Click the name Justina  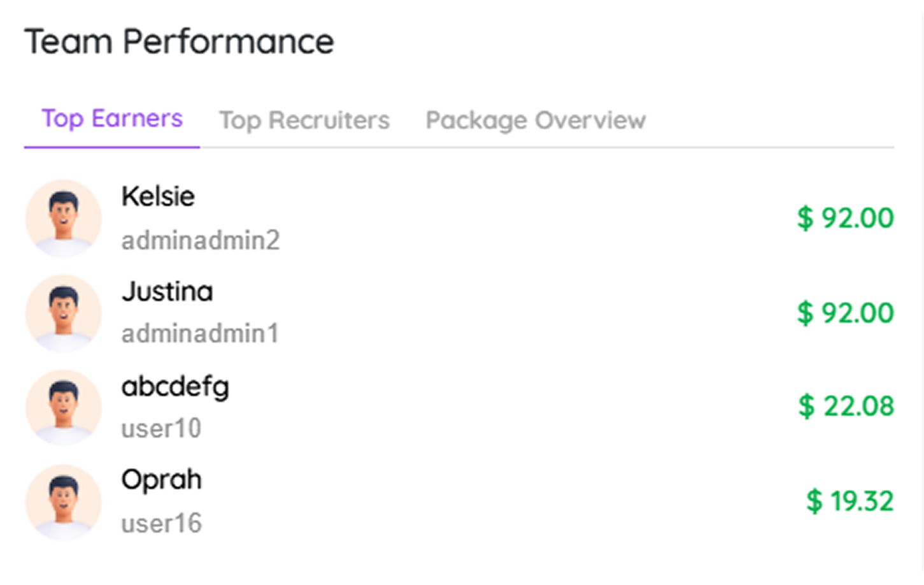tap(167, 291)
